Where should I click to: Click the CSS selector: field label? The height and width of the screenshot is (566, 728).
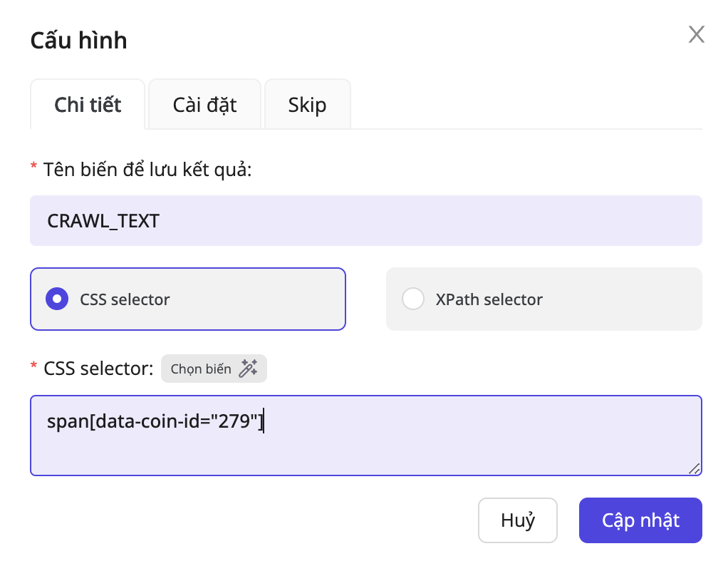98,369
